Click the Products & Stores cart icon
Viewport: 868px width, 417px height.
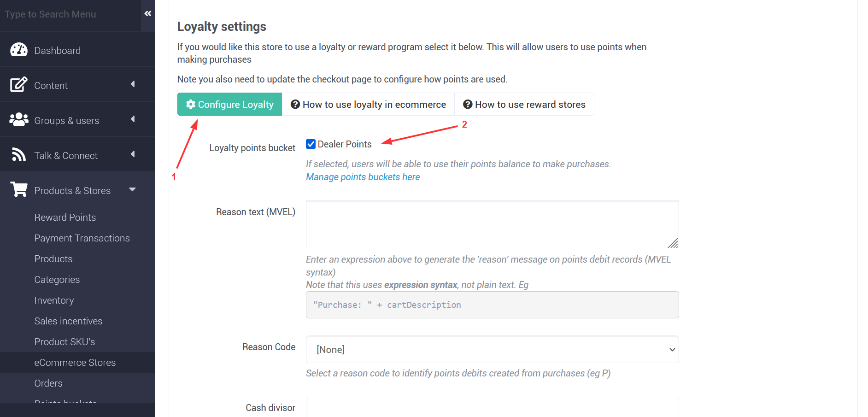[19, 189]
